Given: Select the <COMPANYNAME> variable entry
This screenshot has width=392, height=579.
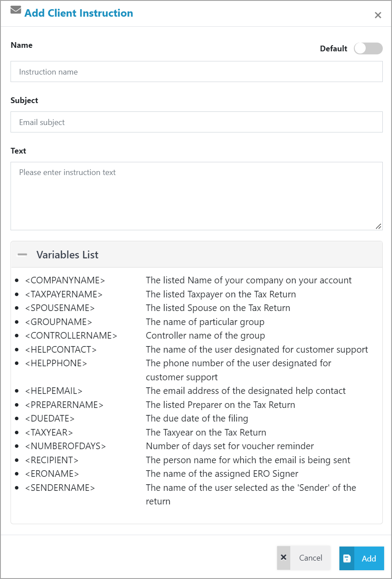Looking at the screenshot, I should (x=64, y=280).
